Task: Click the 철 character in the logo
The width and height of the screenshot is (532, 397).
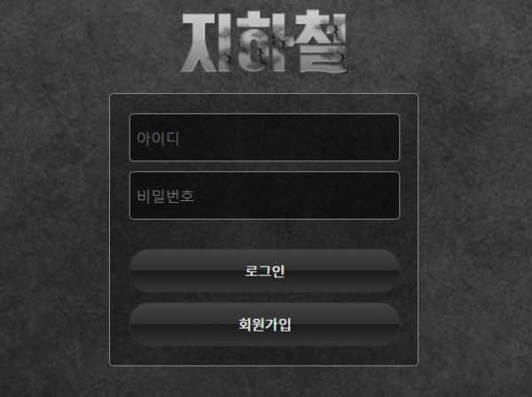Action: click(321, 42)
